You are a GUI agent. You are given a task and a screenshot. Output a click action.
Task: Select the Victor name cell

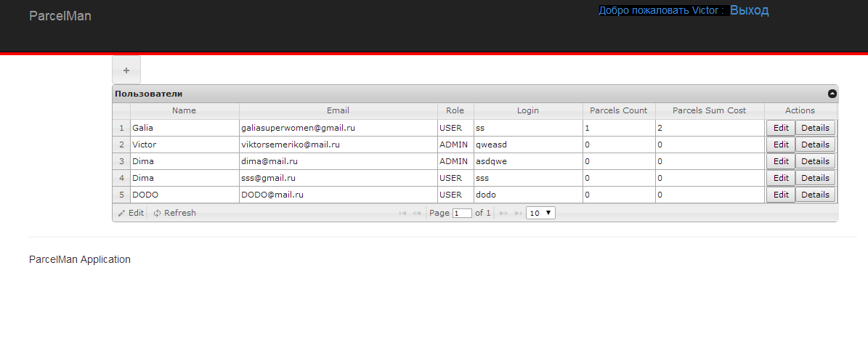tap(184, 145)
